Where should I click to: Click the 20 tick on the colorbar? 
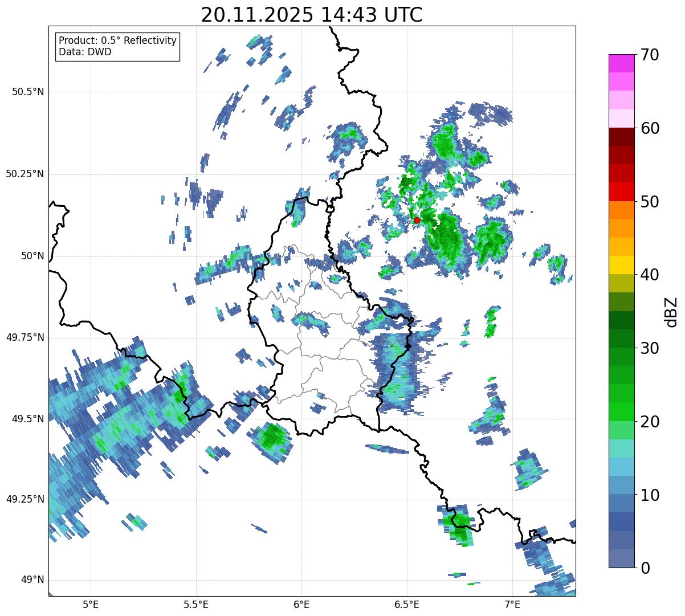(x=649, y=422)
